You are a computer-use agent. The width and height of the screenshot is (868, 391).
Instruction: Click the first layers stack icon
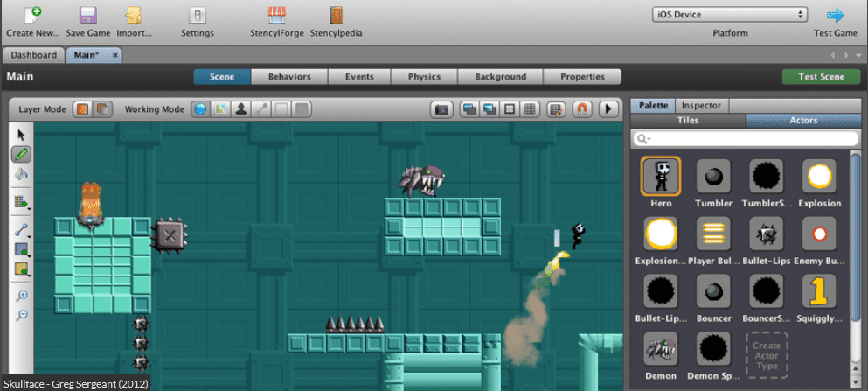click(x=469, y=109)
